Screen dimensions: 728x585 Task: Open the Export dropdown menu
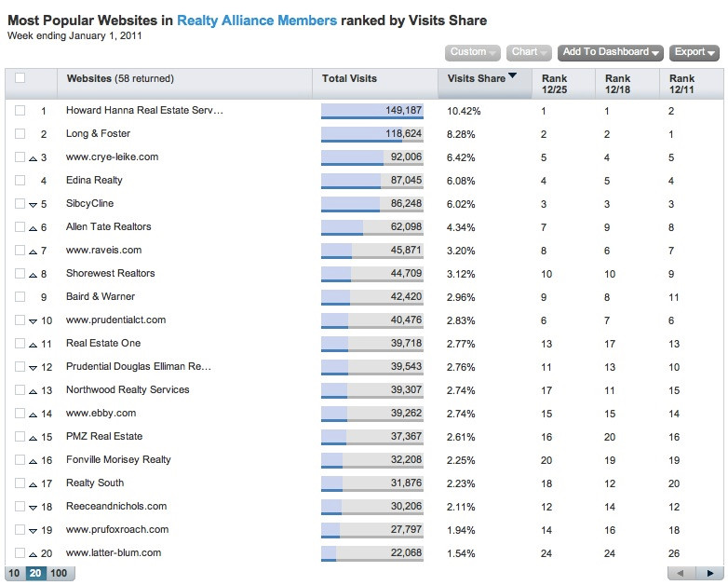pyautogui.click(x=694, y=52)
